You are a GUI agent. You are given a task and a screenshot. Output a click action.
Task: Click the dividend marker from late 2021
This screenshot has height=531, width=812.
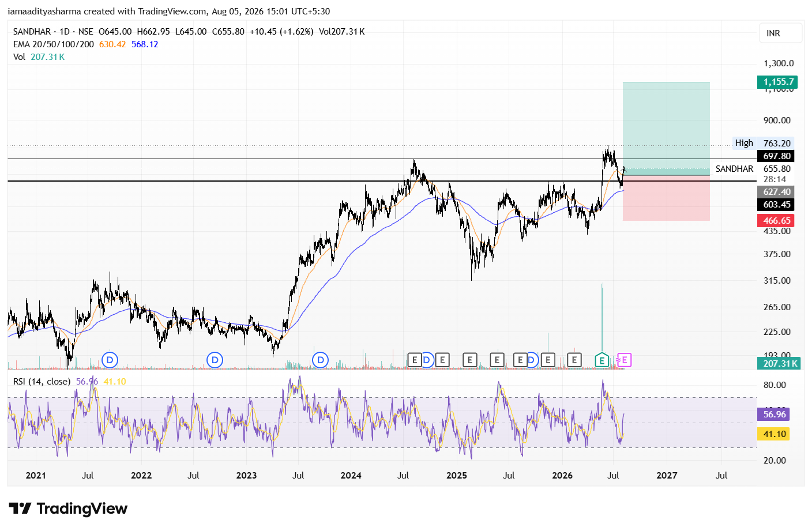click(110, 360)
